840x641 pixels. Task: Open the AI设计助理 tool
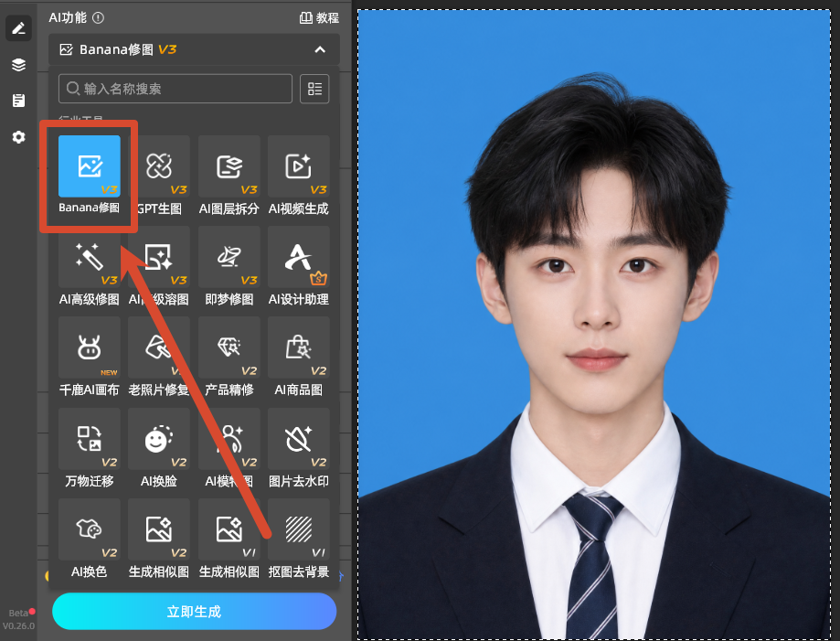click(299, 257)
